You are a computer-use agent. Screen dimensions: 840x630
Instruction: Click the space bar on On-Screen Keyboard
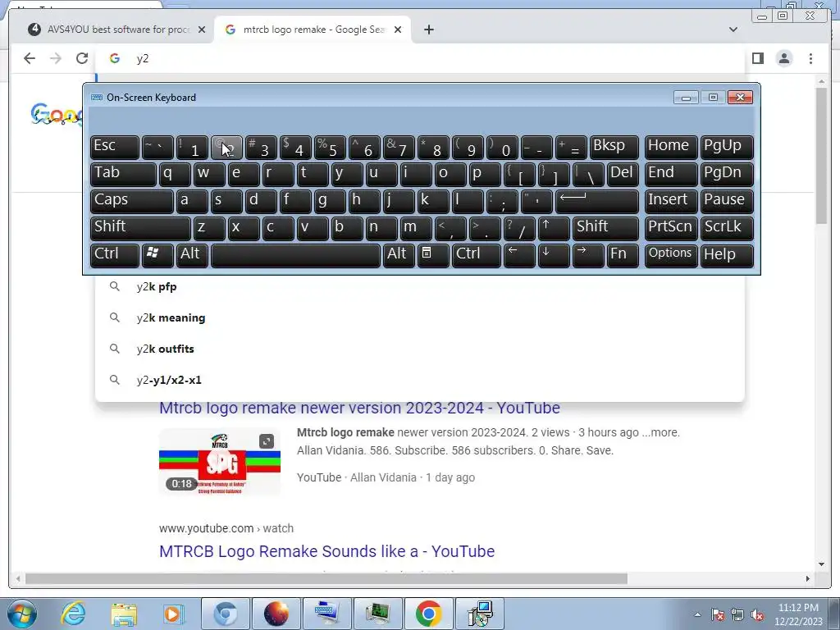point(295,255)
